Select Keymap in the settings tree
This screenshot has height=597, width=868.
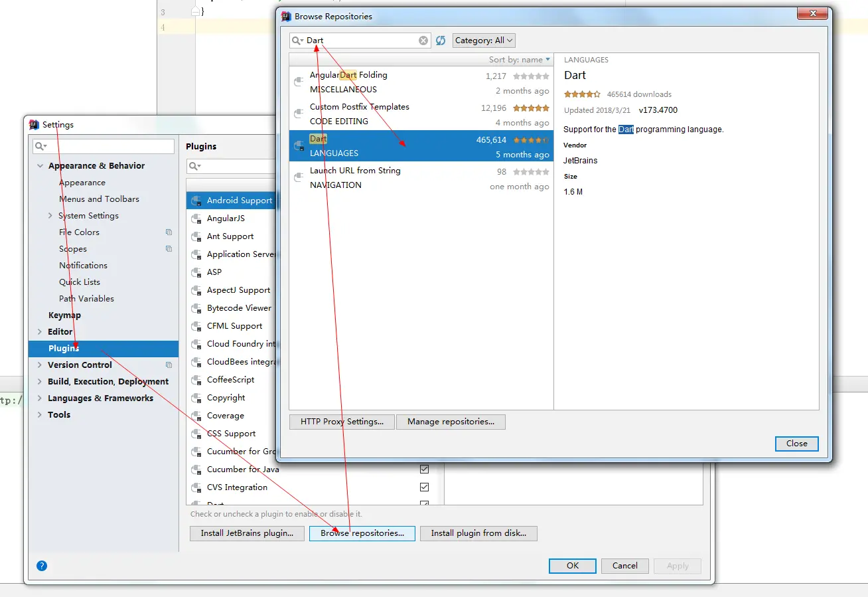click(x=64, y=315)
